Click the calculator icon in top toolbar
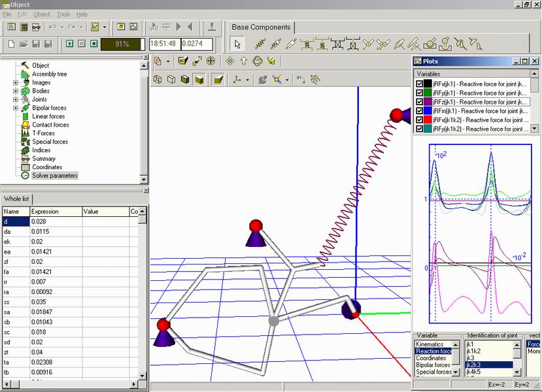This screenshot has height=392, width=542. (x=24, y=27)
